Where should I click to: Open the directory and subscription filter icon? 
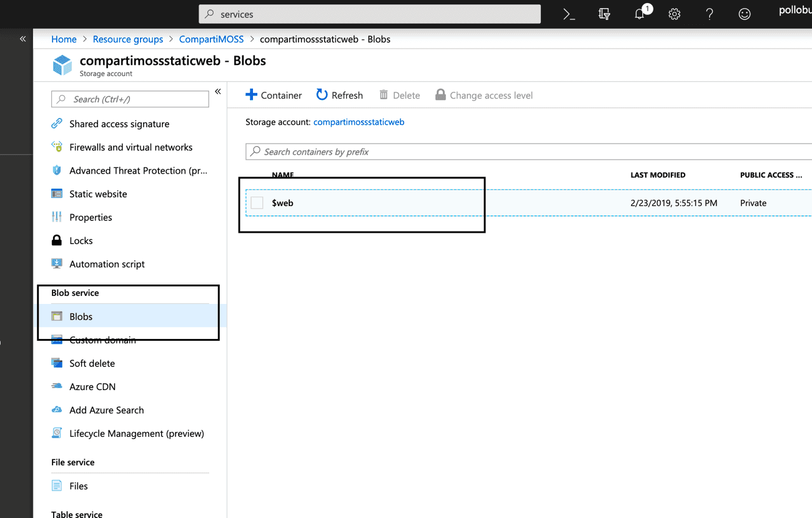(x=604, y=14)
